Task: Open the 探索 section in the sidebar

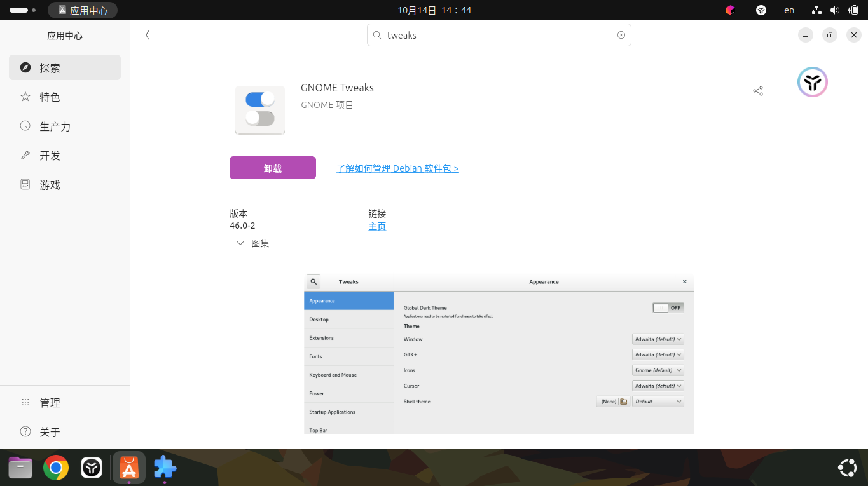Action: coord(65,67)
